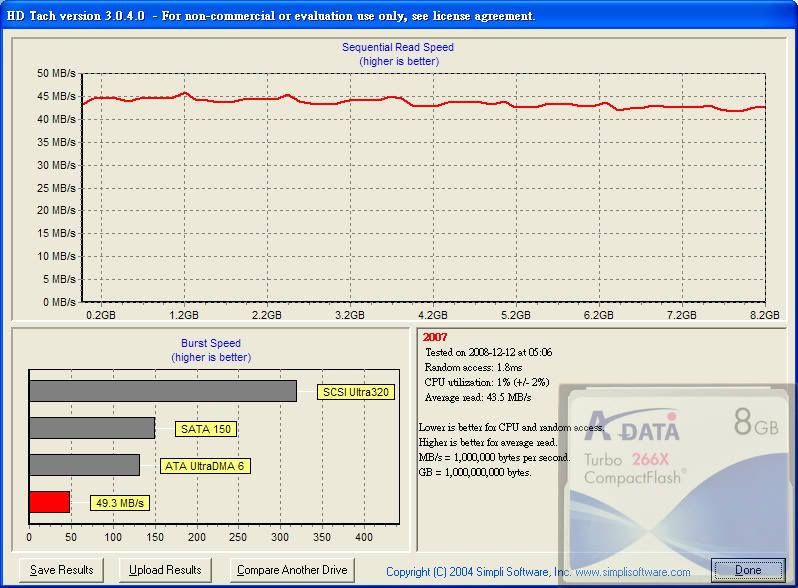Click the 4.2GB axis label
Image resolution: width=798 pixels, height=588 pixels.
click(x=433, y=315)
